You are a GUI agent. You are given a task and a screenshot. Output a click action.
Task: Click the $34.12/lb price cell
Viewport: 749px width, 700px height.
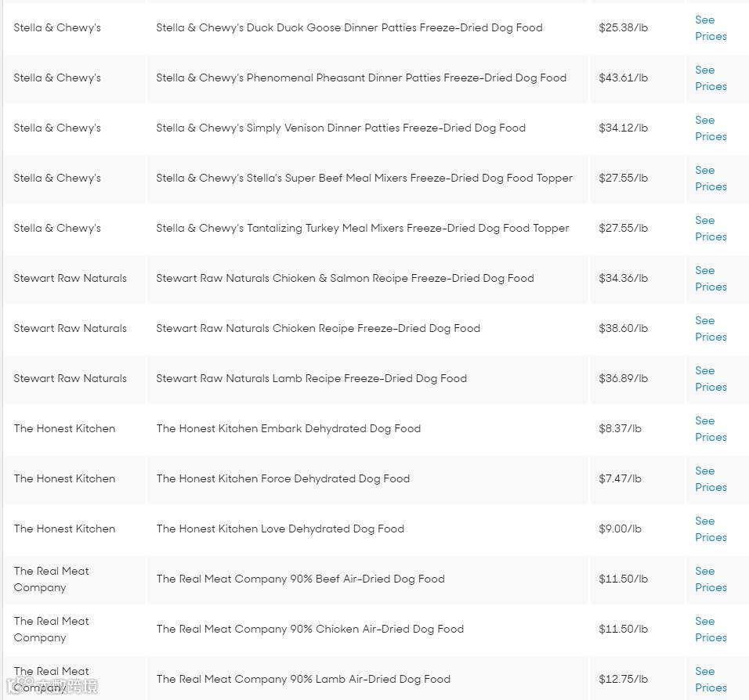click(x=624, y=128)
